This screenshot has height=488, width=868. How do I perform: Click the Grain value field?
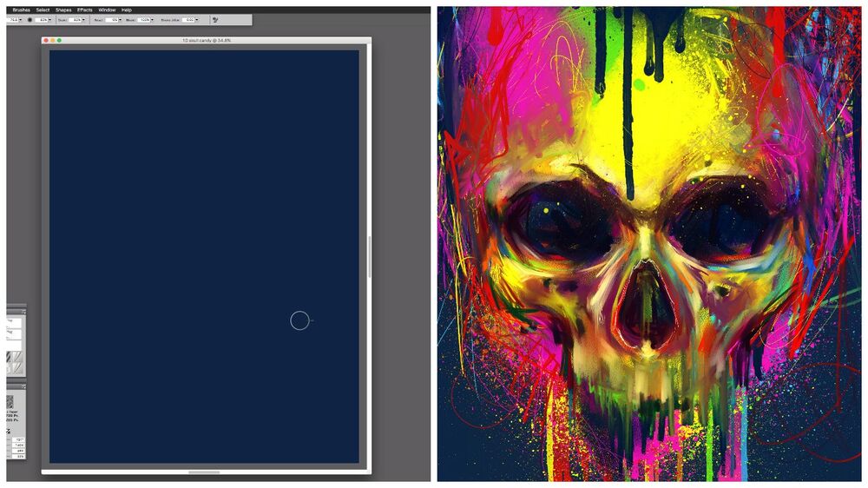76,20
